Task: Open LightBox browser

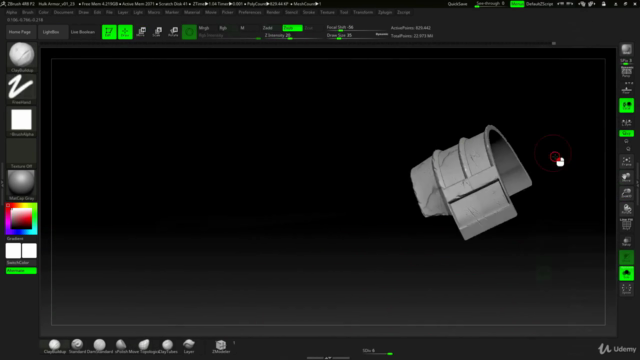Action: pos(51,32)
